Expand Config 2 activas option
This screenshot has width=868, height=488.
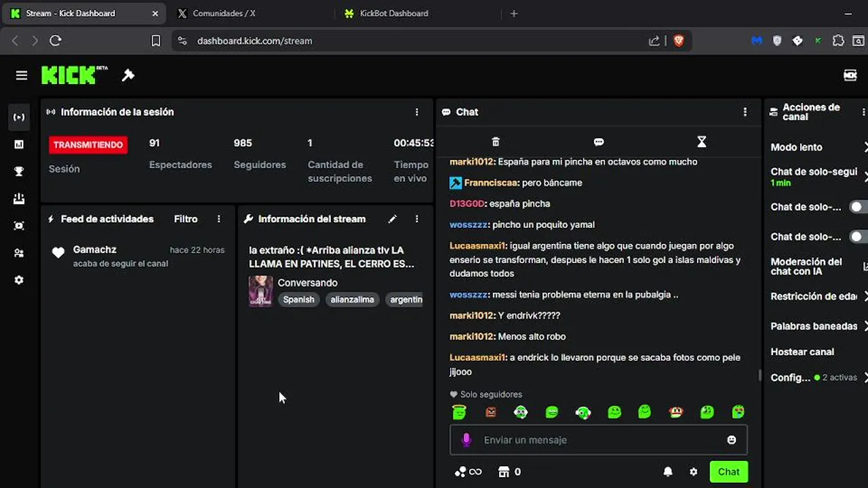point(819,378)
